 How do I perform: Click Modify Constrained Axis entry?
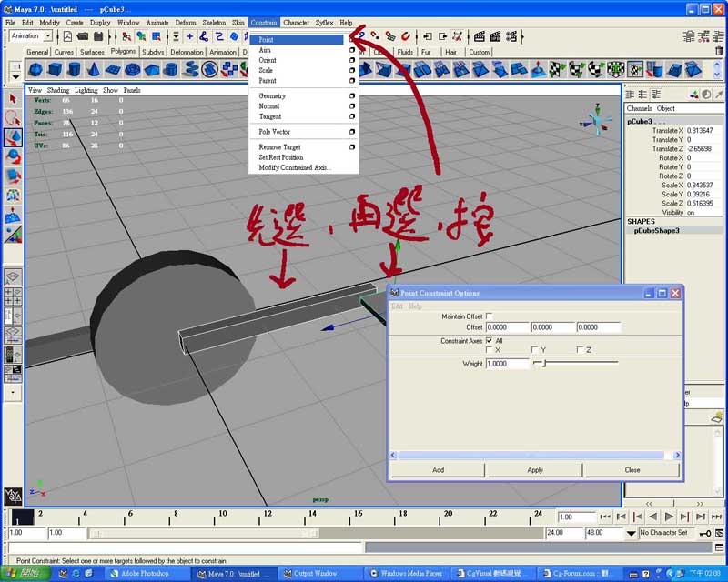point(295,167)
